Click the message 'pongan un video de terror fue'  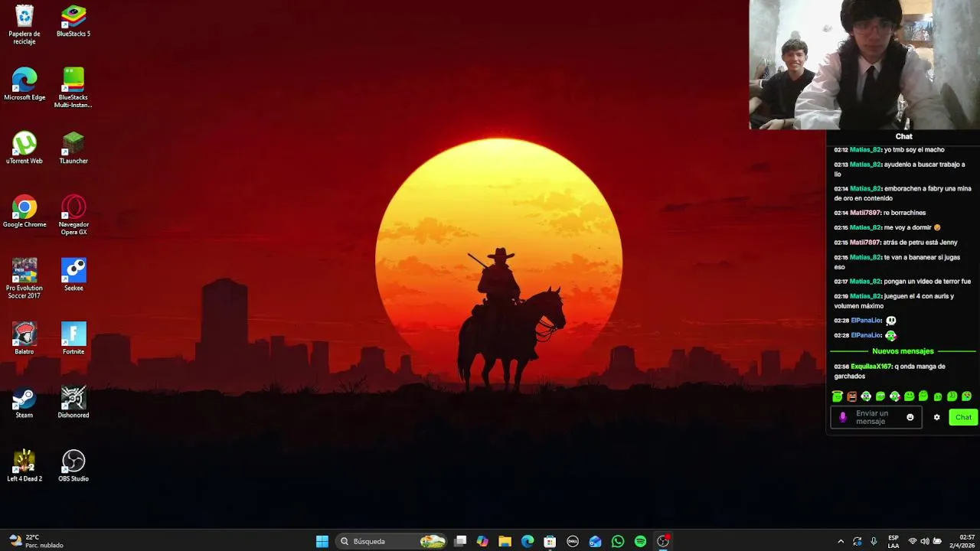[x=927, y=282]
